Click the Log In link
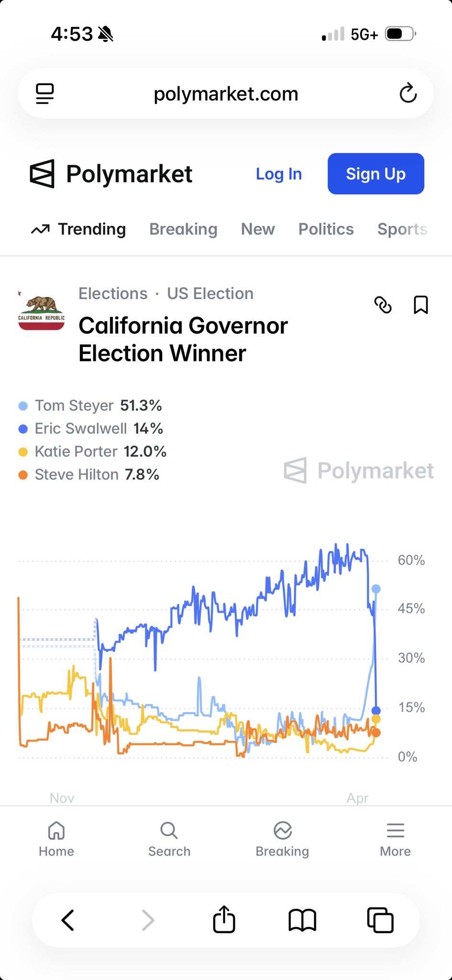 279,174
